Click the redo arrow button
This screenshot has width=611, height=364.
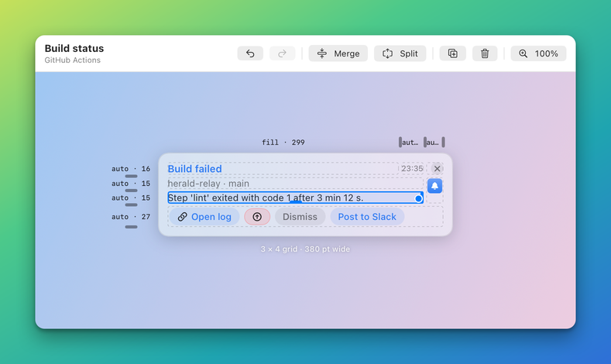pyautogui.click(x=282, y=53)
